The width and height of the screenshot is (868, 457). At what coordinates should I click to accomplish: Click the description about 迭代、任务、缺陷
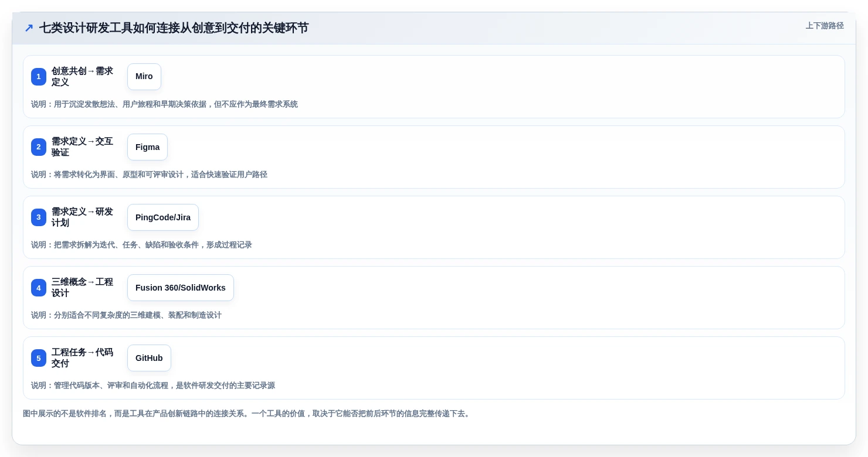(x=141, y=245)
